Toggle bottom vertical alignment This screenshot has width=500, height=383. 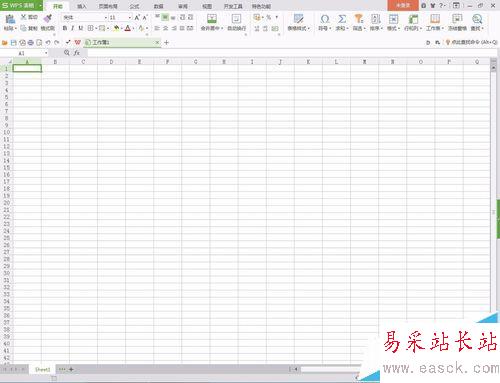[173, 17]
